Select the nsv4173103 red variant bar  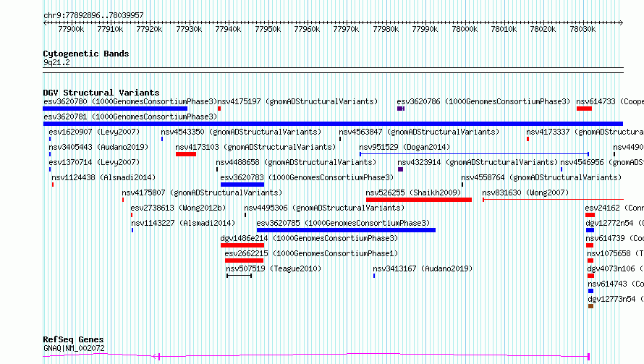186,154
